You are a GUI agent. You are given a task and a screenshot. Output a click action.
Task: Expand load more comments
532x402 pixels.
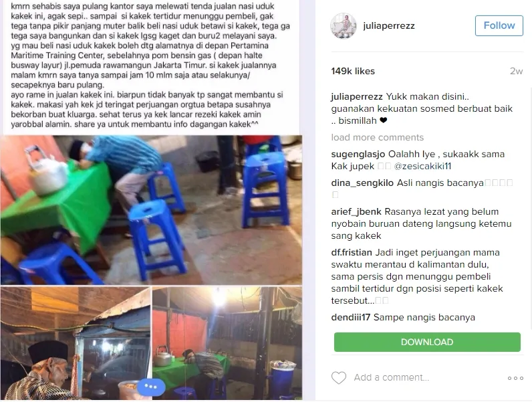click(x=378, y=137)
